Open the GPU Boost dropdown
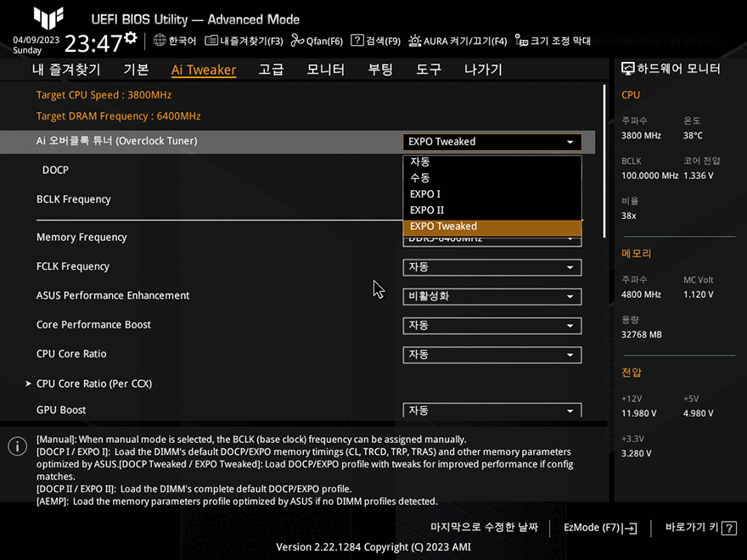Screen dimensions: 747x560 pyautogui.click(x=492, y=411)
